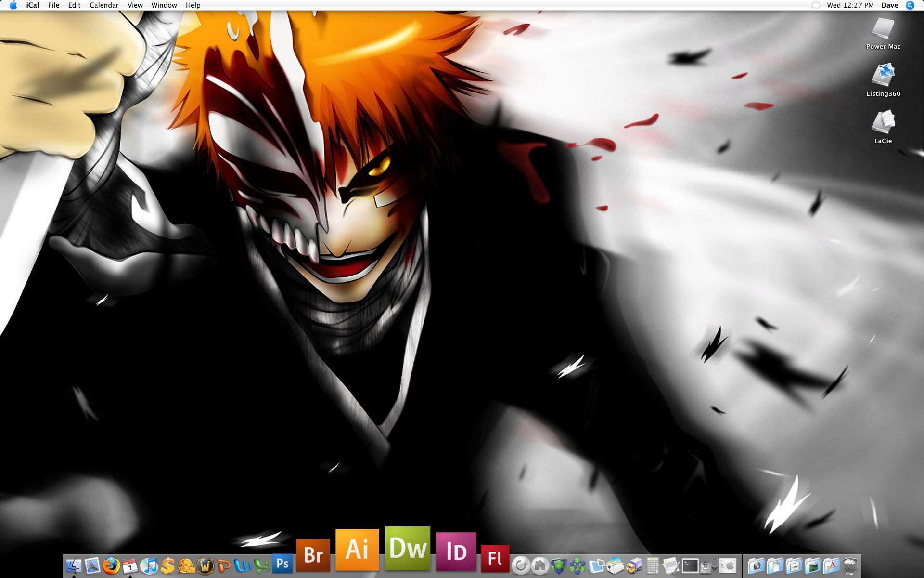Launch iTunes from the Dock
Screen dimensions: 924x578
149,566
